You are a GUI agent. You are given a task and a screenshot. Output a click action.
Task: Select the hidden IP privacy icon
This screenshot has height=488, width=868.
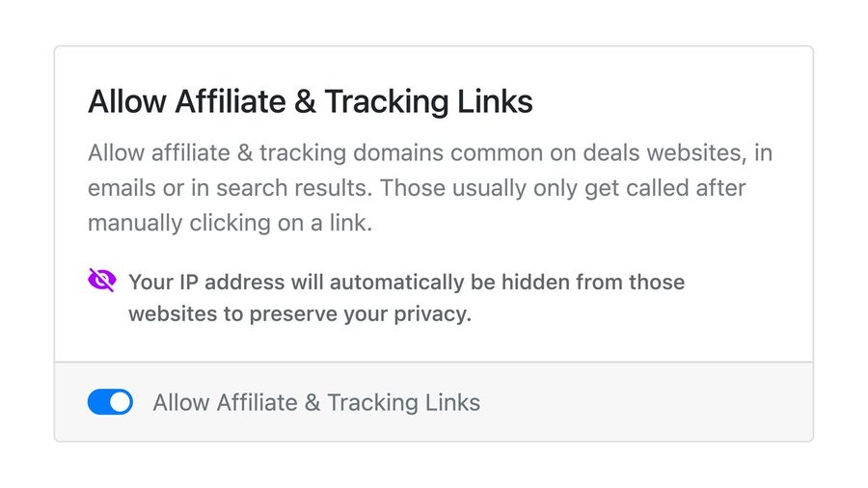tap(102, 280)
